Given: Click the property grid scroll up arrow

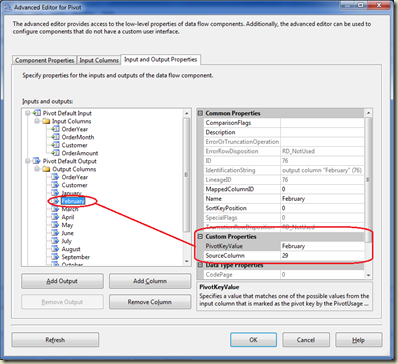Looking at the screenshot, I should [x=368, y=113].
